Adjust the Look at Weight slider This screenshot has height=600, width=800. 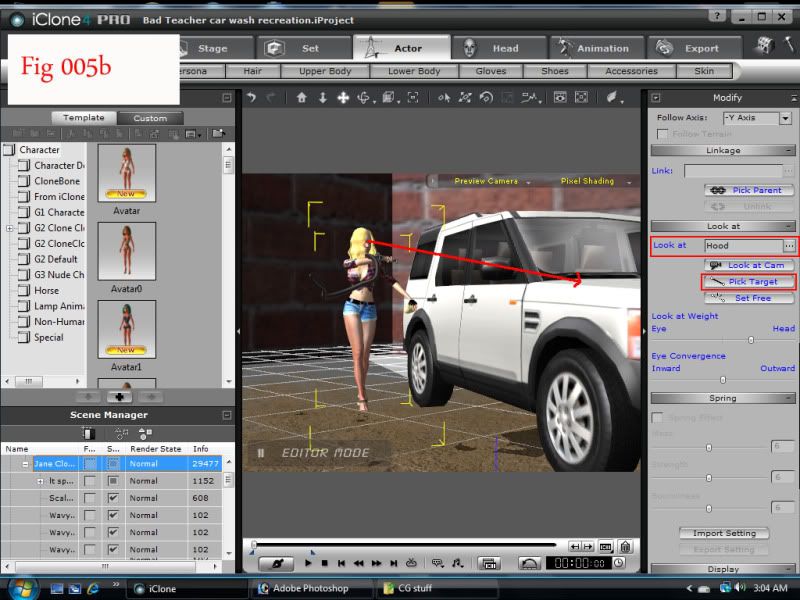click(x=751, y=340)
